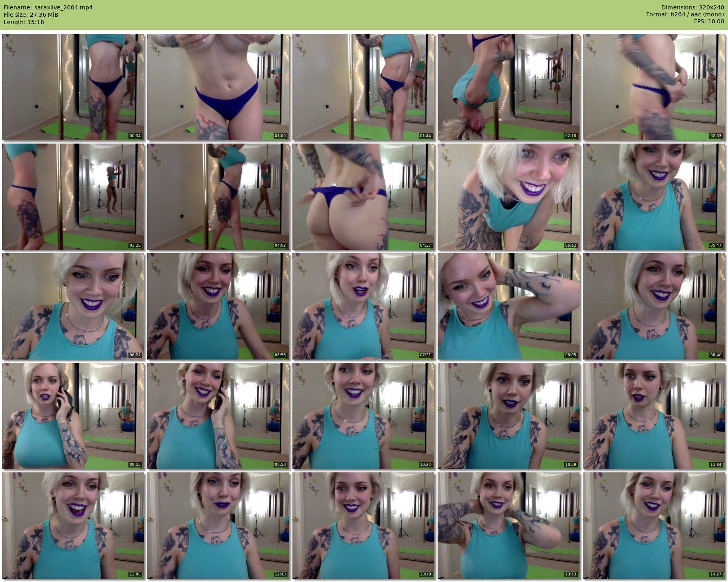Open the thumbnail stamped 09:50

coord(218,416)
